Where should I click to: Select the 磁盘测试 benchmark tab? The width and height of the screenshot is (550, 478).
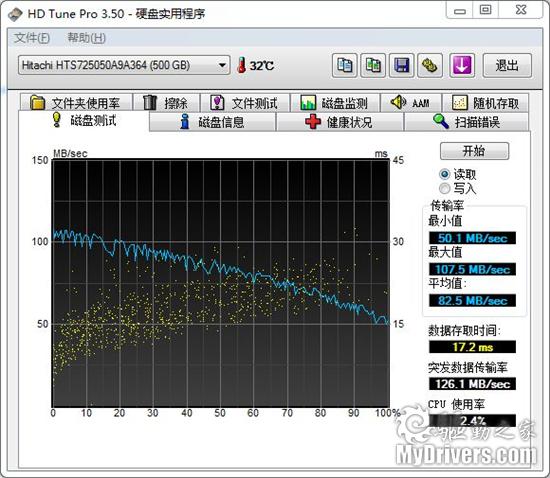84,121
